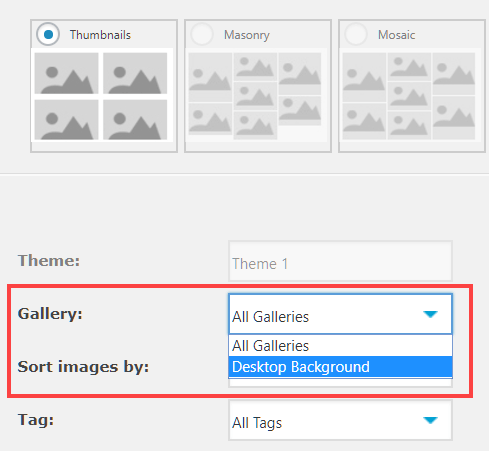Click the Mosaic layout preview image

[410, 96]
